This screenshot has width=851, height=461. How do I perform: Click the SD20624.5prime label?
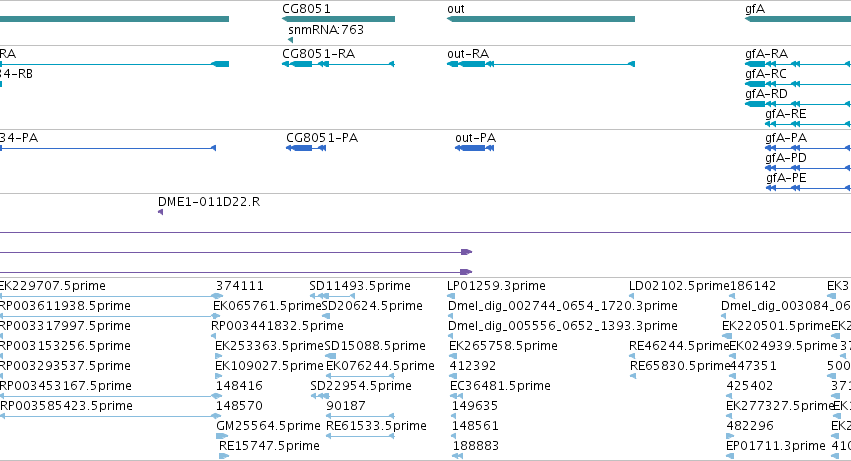coord(372,306)
